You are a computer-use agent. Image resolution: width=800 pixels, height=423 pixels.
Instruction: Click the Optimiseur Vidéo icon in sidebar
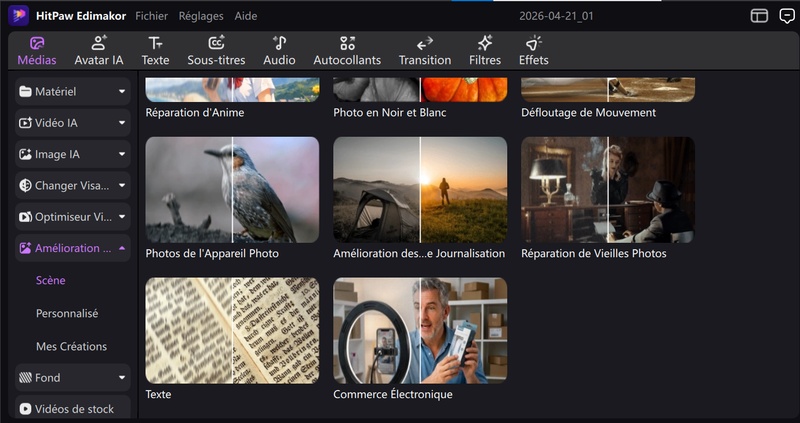25,217
